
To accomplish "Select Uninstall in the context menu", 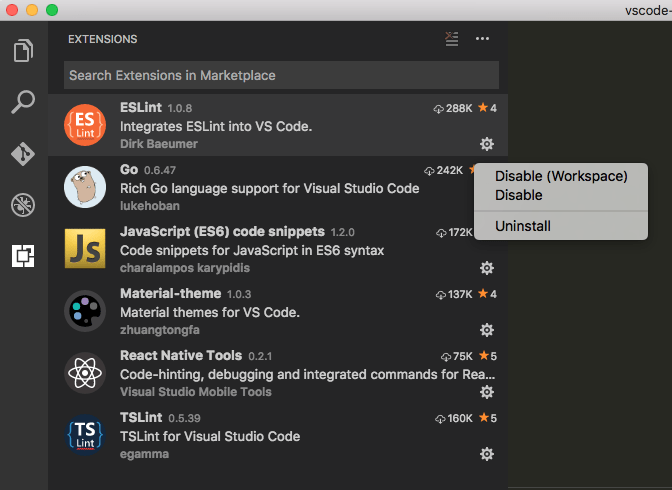I will pyautogui.click(x=523, y=226).
